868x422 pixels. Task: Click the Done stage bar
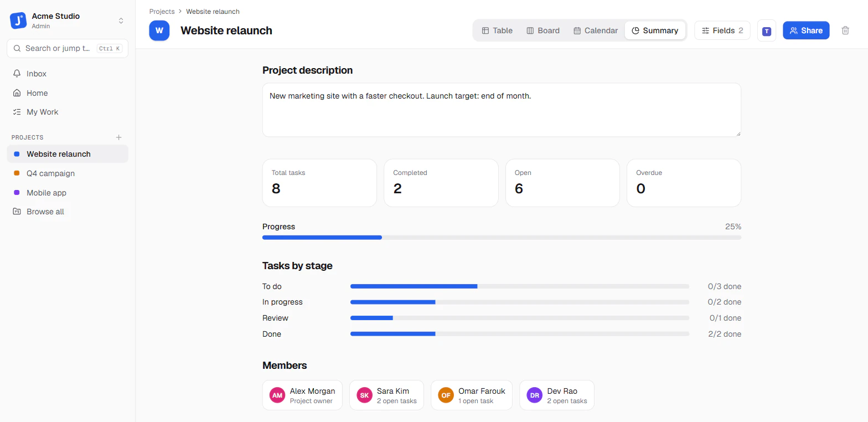coord(520,334)
